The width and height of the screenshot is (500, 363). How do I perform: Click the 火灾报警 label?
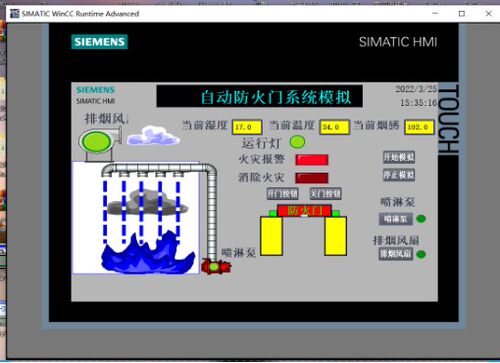[261, 159]
